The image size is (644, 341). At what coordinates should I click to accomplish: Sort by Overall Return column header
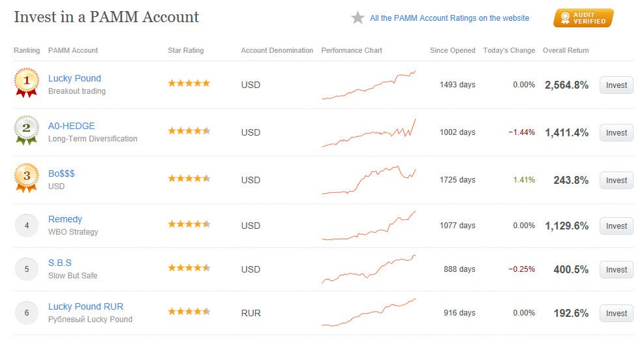[565, 50]
